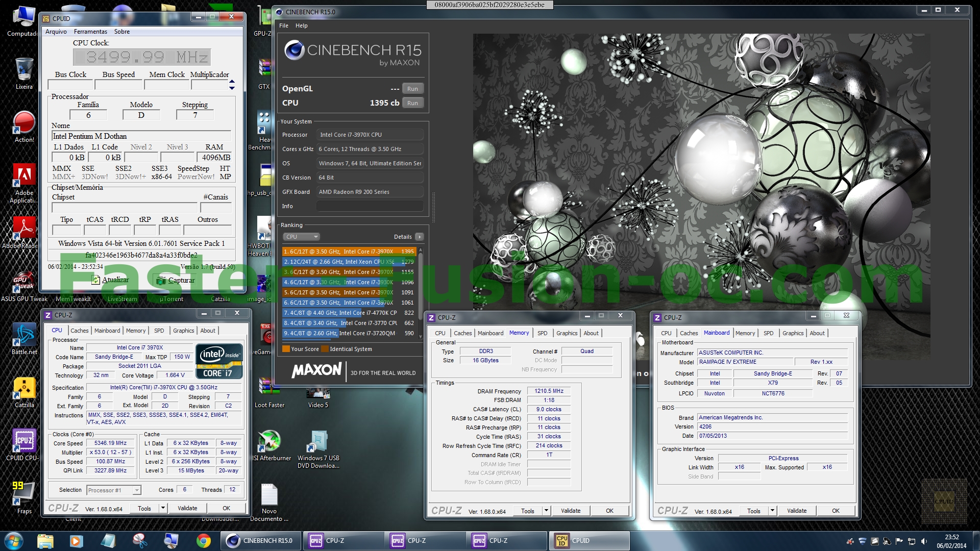
Task: Open the Action! recorder desktop icon
Action: click(24, 127)
